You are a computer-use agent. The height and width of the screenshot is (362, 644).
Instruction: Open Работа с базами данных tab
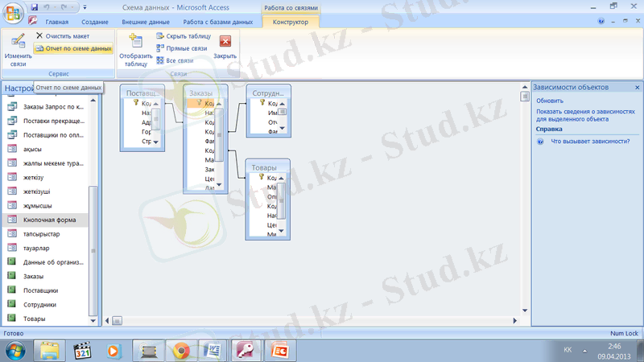[217, 23]
